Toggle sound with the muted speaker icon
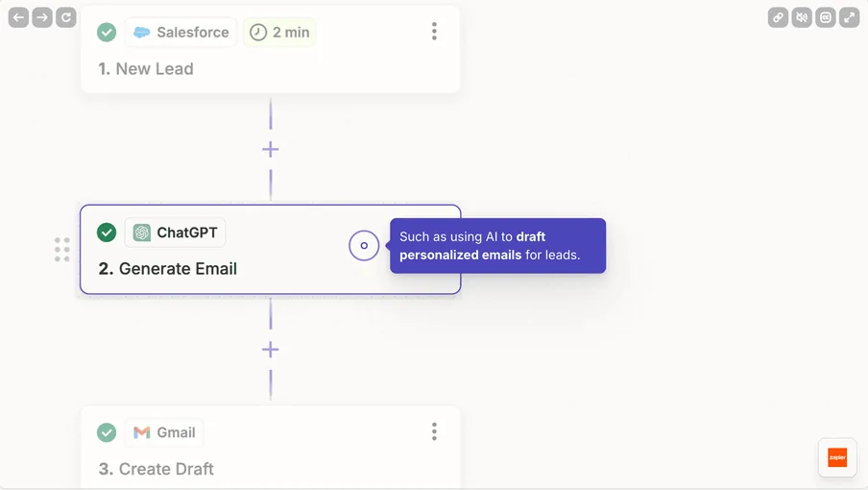Screen dimensions: 868x490 coord(802,17)
